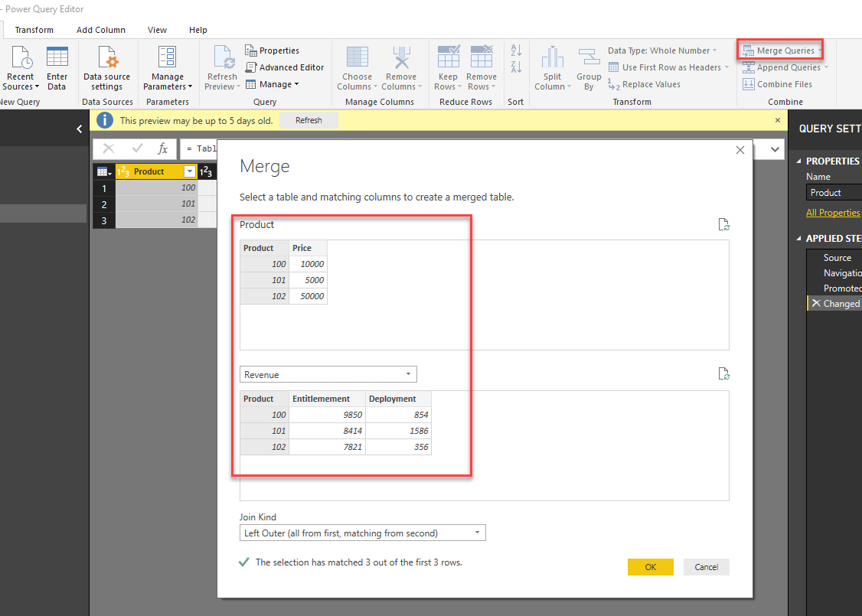This screenshot has height=616, width=862.
Task: Select the Entitlemement column header
Action: click(x=327, y=399)
